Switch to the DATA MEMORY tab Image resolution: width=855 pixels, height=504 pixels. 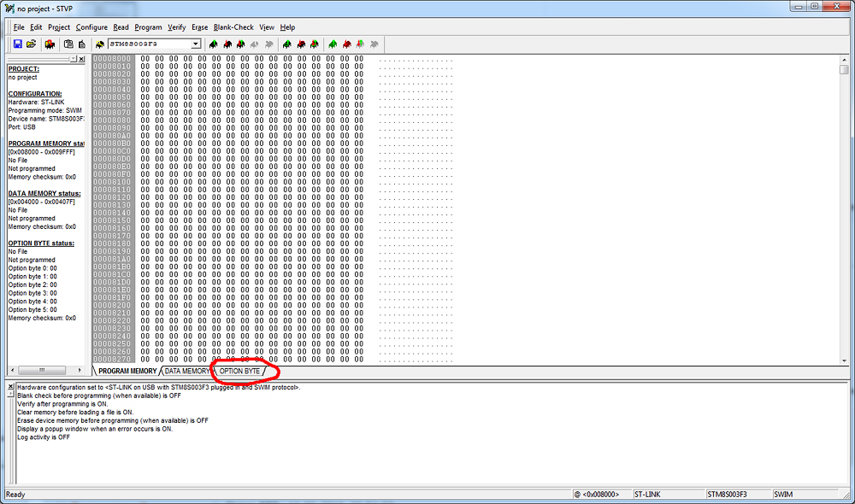(x=186, y=372)
